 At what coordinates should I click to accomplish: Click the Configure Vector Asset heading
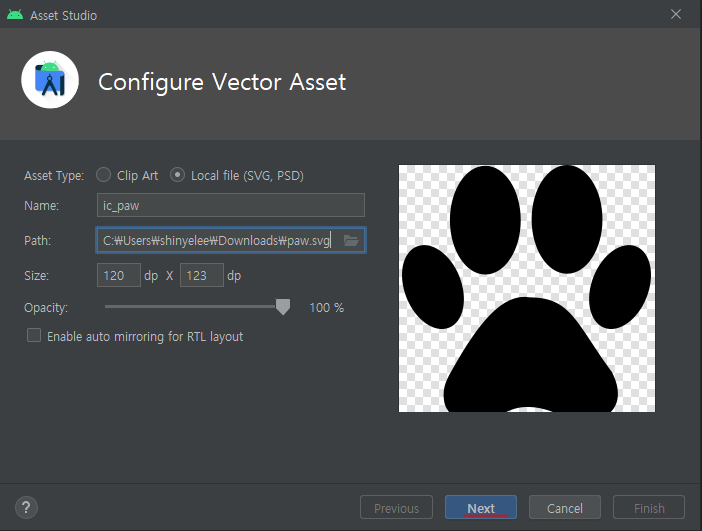(x=222, y=82)
